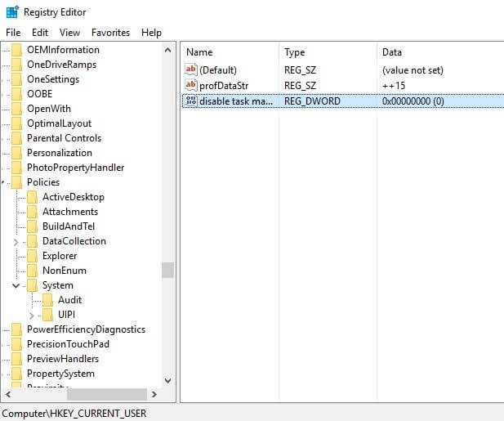This screenshot has width=504, height=421.
Task: Click the "REG_DWORD" type cell
Action: (x=312, y=101)
